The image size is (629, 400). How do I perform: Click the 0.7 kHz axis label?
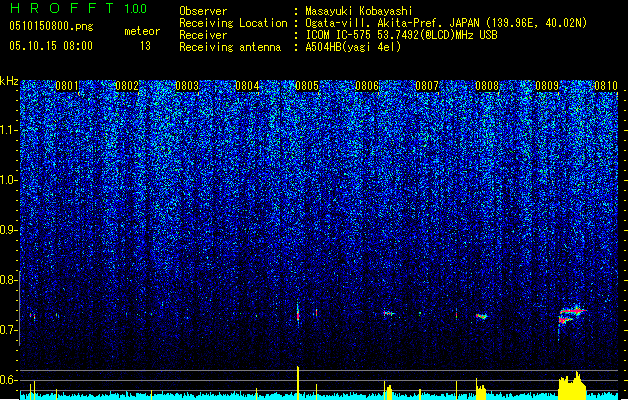click(9, 330)
